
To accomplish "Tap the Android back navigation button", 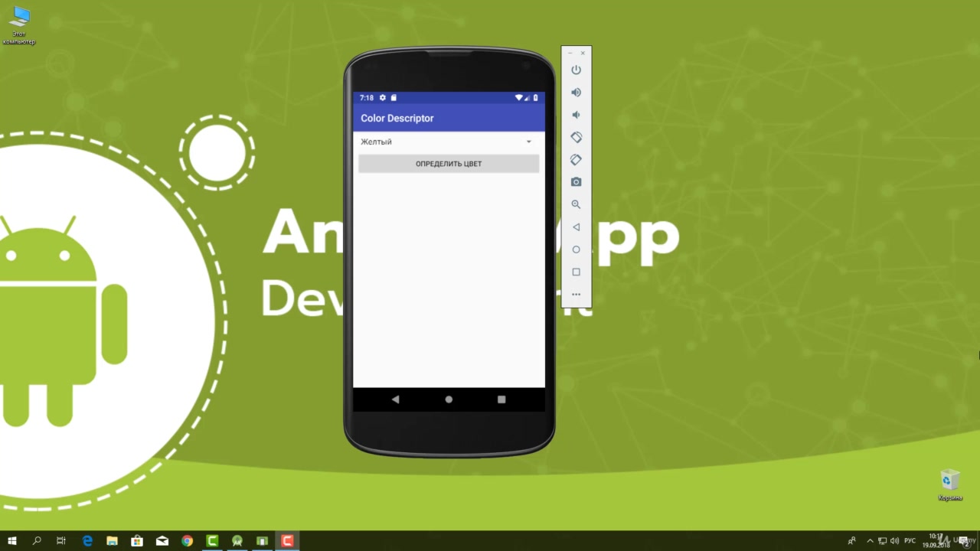I will [395, 399].
